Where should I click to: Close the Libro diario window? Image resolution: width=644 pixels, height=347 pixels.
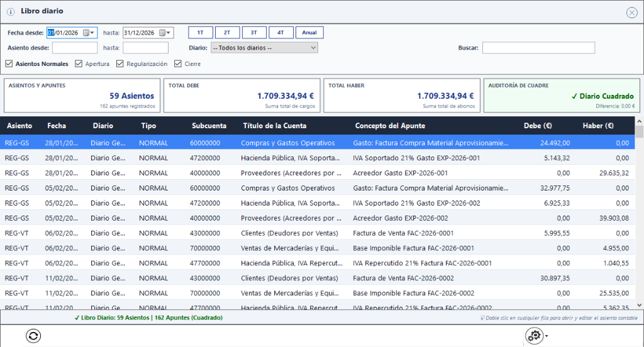(631, 13)
